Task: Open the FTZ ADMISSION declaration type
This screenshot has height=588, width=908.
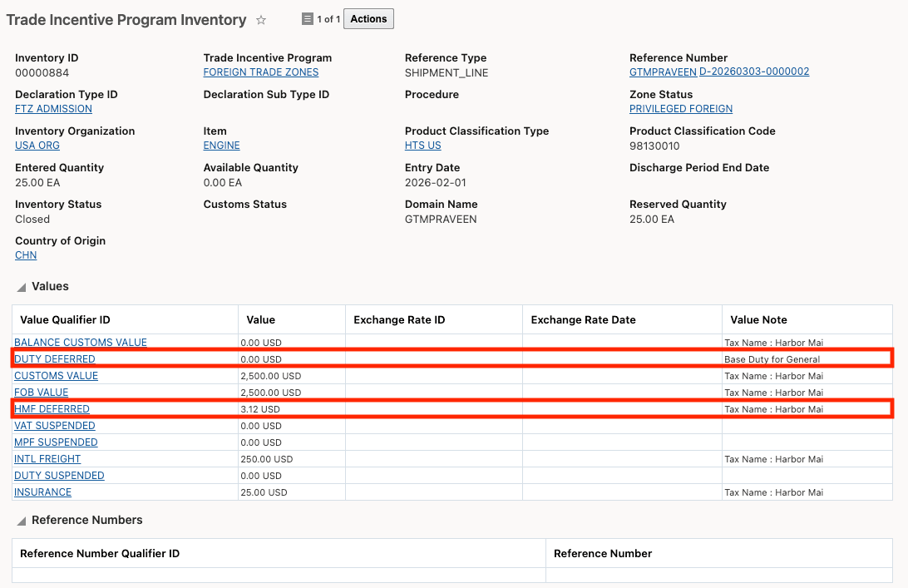Action: click(x=52, y=109)
